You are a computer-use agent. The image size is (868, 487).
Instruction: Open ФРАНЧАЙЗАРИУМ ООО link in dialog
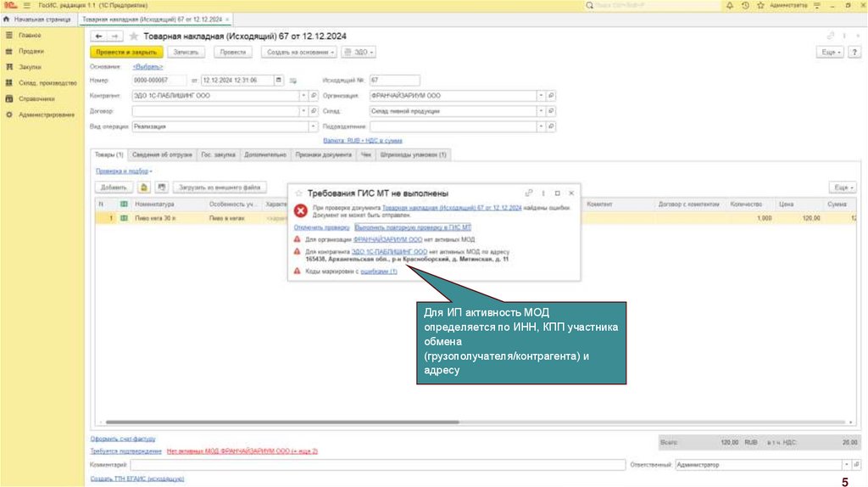click(387, 239)
